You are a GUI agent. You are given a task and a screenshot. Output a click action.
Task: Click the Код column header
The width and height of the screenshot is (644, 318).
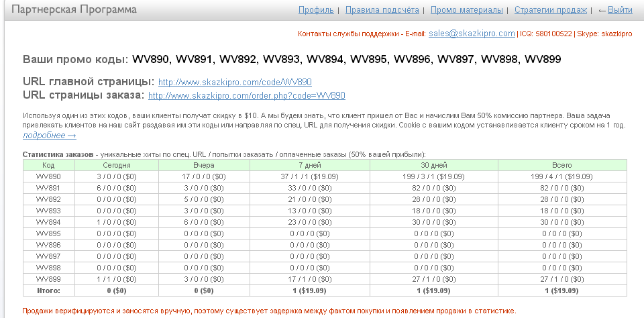coord(48,165)
